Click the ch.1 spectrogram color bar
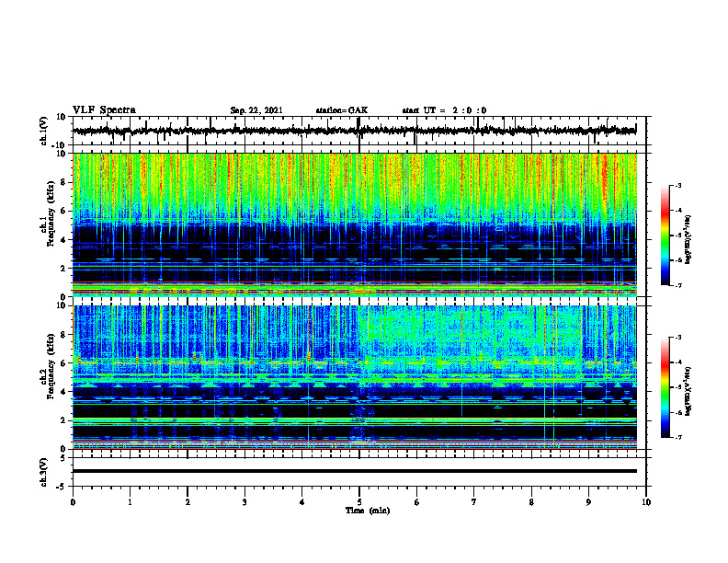The height and width of the screenshot is (563, 728). coord(665,236)
